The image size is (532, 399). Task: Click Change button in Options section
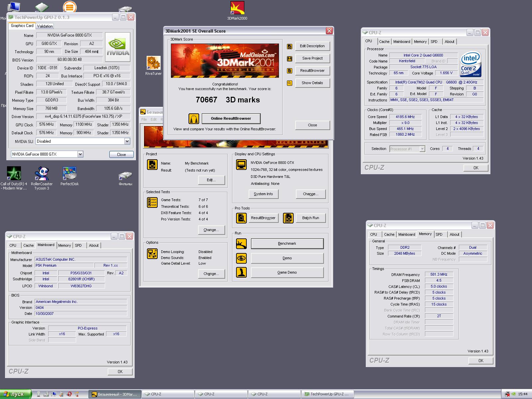click(211, 274)
